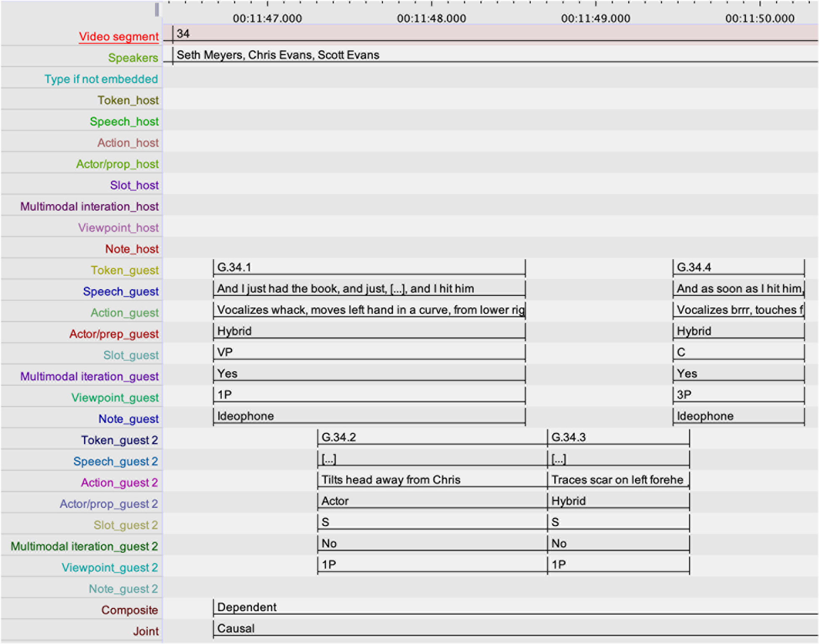The width and height of the screenshot is (819, 644).
Task: Click annotation 'And as soon as I hit him'
Action: pos(738,289)
